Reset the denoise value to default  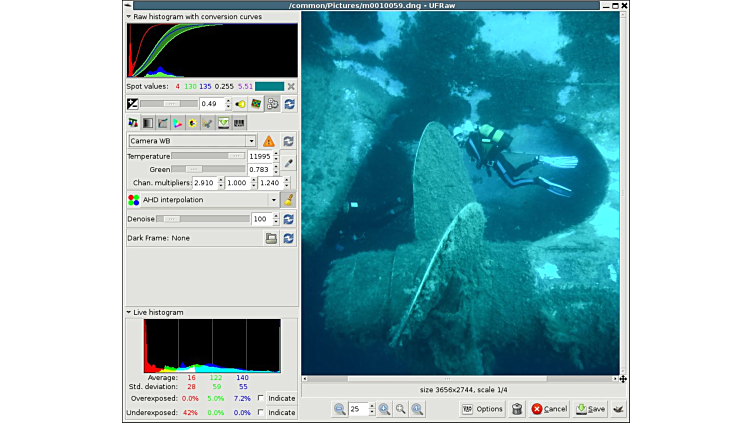pos(289,219)
